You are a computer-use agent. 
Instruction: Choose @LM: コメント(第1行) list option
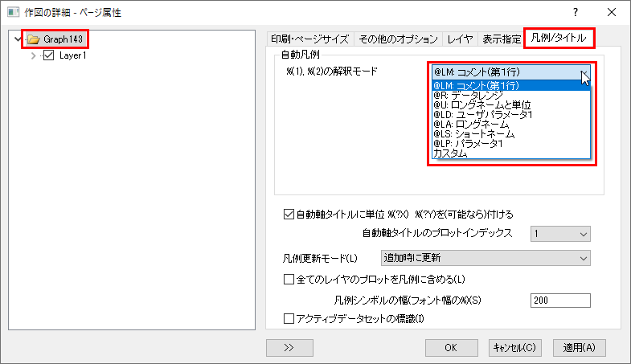[x=510, y=86]
